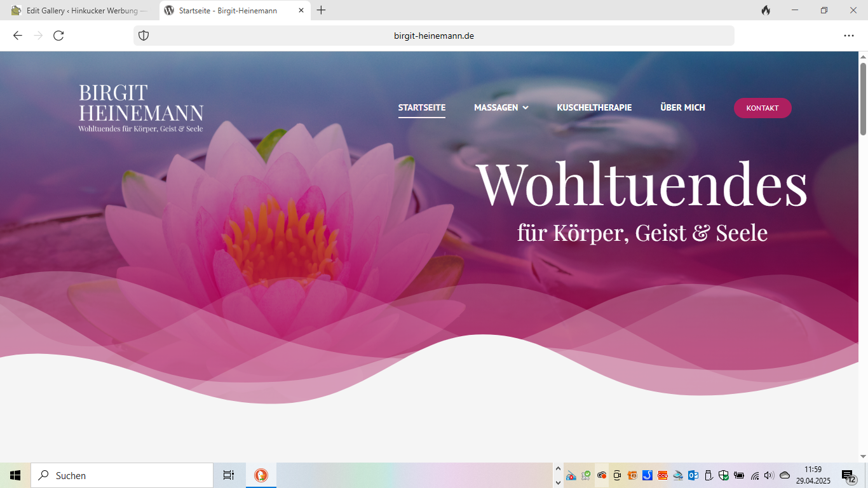This screenshot has height=488, width=868.
Task: Open the browser three-dots menu
Action: (849, 36)
